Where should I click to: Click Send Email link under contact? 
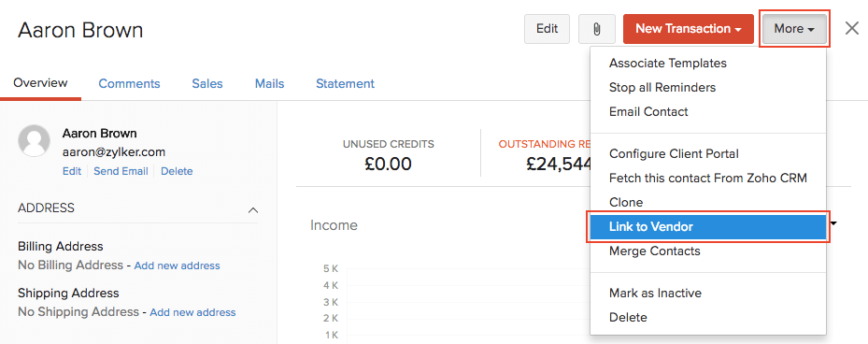coord(121,171)
